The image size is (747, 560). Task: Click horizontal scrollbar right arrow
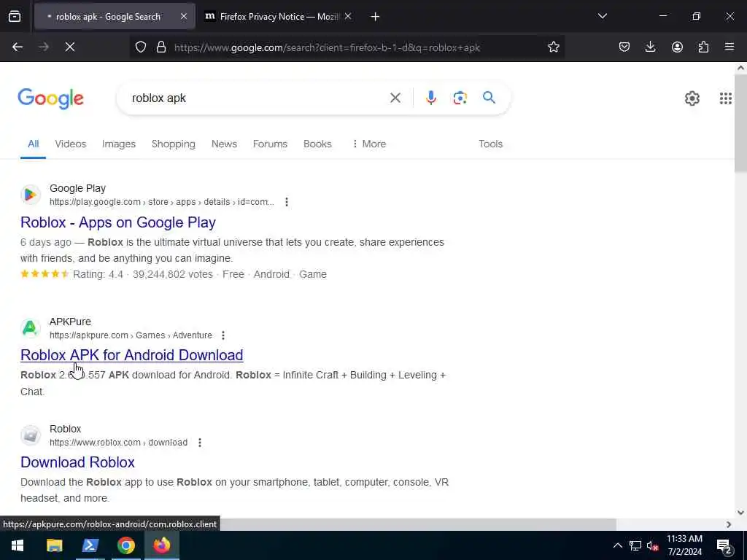click(x=729, y=524)
